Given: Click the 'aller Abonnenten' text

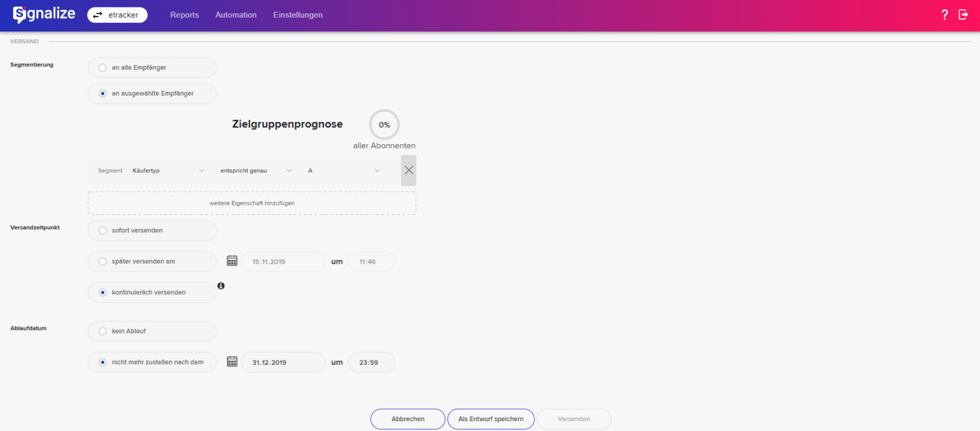Looking at the screenshot, I should point(384,146).
